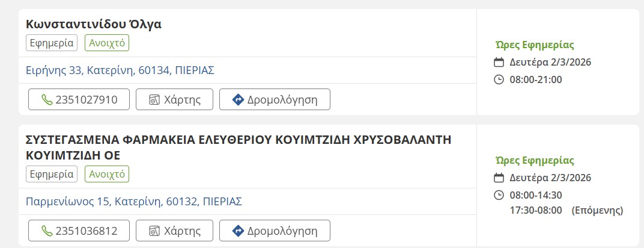The width and height of the screenshot is (644, 248).
Task: Get Δρομολόγηση to Παρμενίωνος 15 pharmacy
Action: [x=275, y=231]
